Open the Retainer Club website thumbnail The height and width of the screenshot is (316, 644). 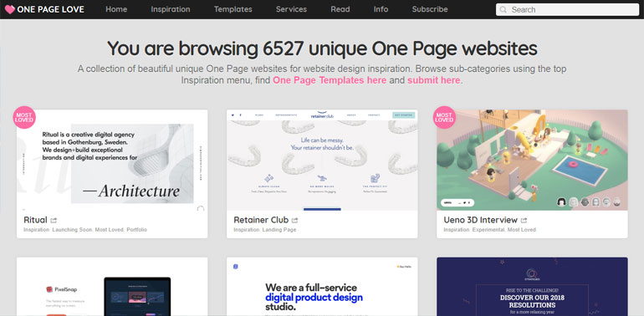tap(322, 160)
